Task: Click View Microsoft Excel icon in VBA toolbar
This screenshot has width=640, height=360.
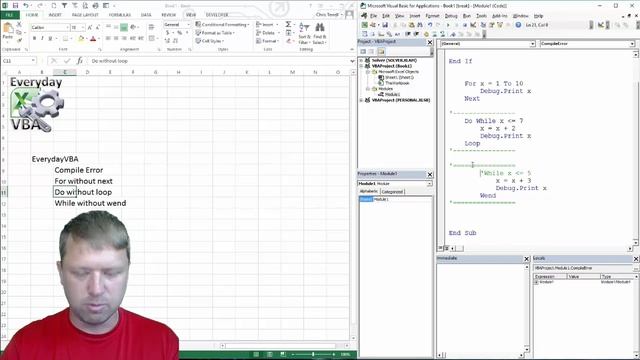Action: point(364,25)
